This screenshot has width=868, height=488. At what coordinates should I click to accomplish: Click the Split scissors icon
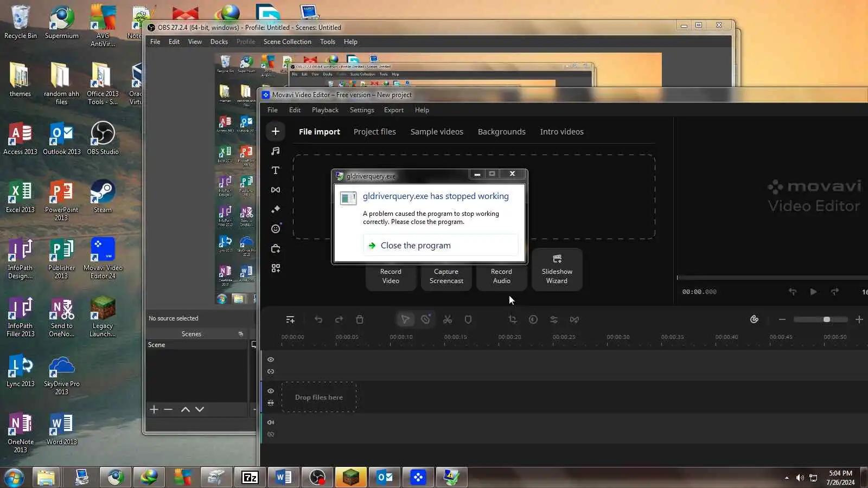coord(448,320)
